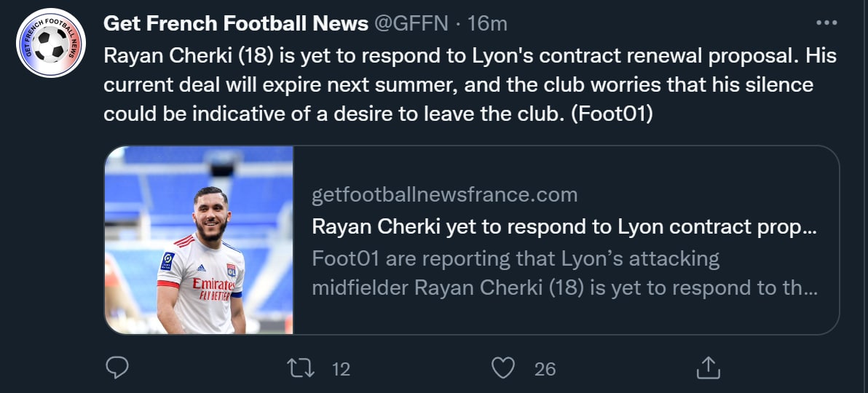Click the retweet count 12
Screen dimensions: 868x393
pyautogui.click(x=341, y=369)
